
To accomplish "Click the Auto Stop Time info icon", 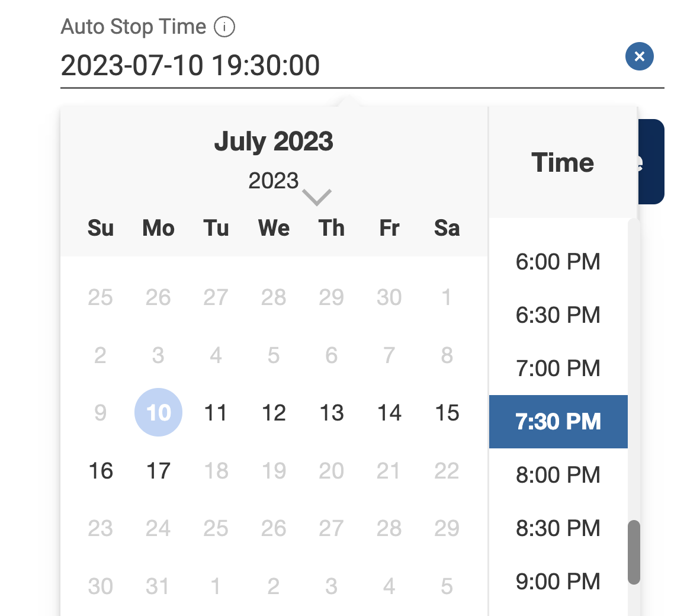I will point(224,27).
